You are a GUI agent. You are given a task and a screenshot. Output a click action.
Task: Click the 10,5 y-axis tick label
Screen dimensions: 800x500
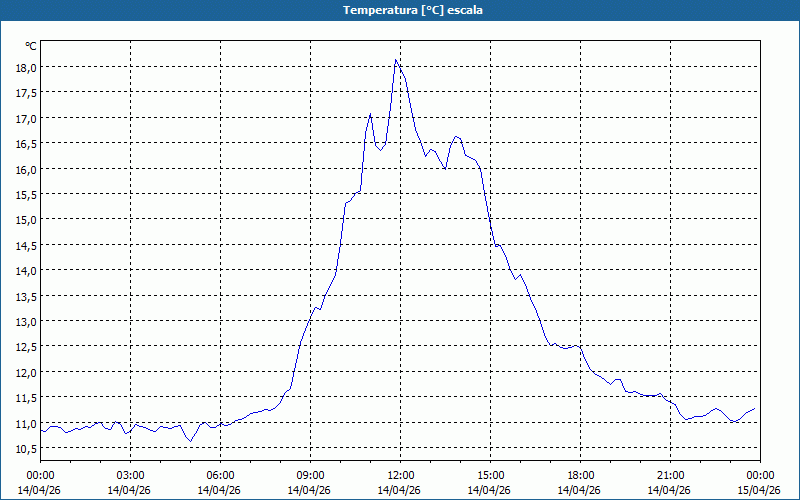(25, 448)
